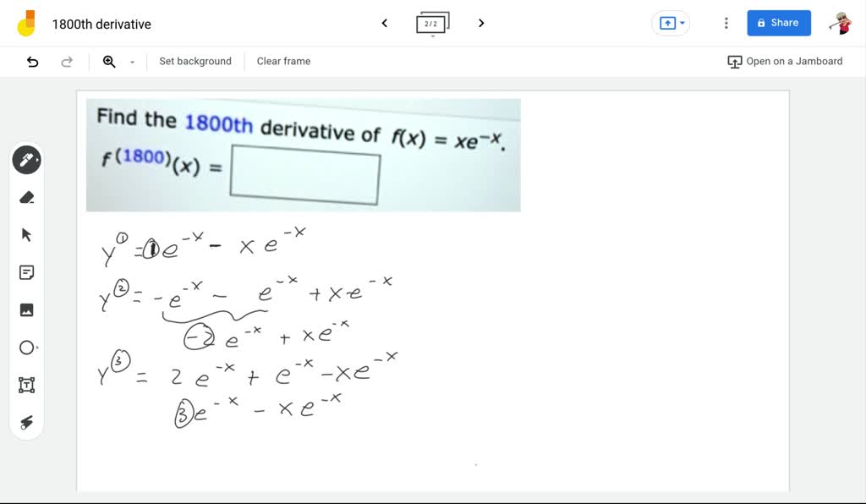
Task: Undo the last stroke
Action: (31, 61)
